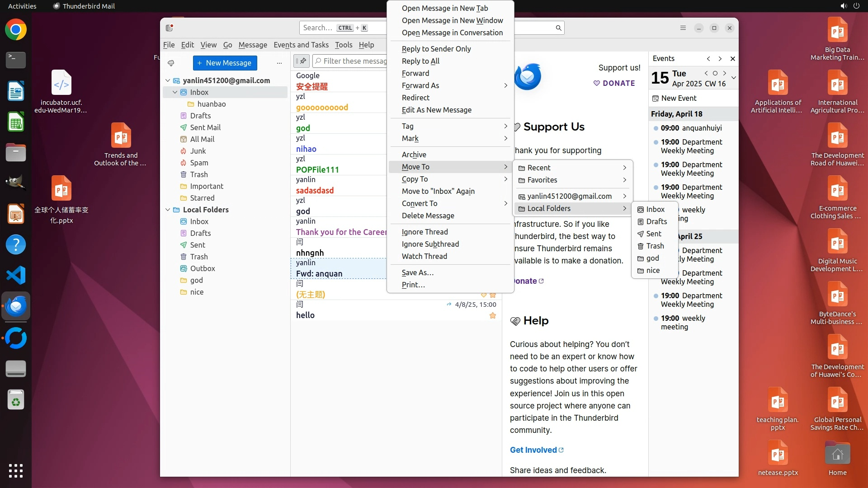Click the quick filter pin toggle
This screenshot has width=868, height=488.
[302, 61]
